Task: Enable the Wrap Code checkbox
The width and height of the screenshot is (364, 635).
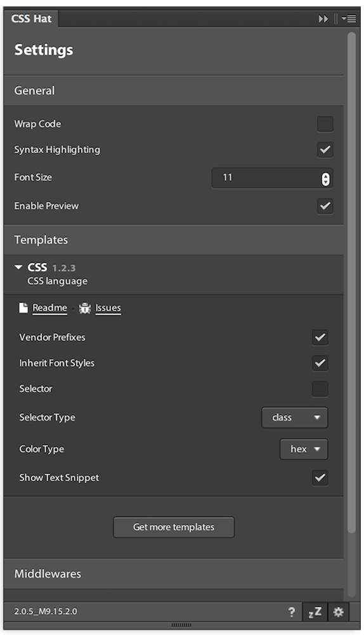Action: tap(325, 124)
